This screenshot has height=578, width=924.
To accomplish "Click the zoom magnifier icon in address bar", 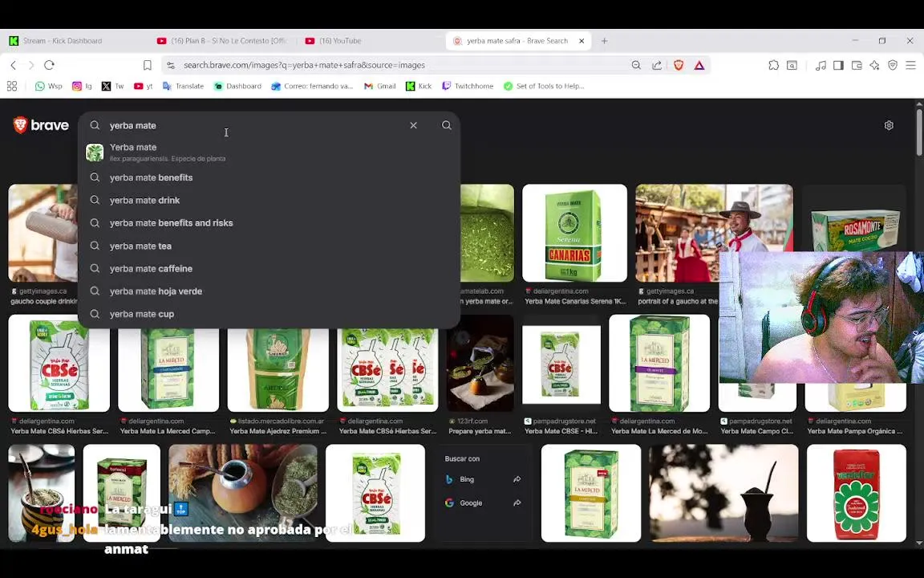I will 636,66.
